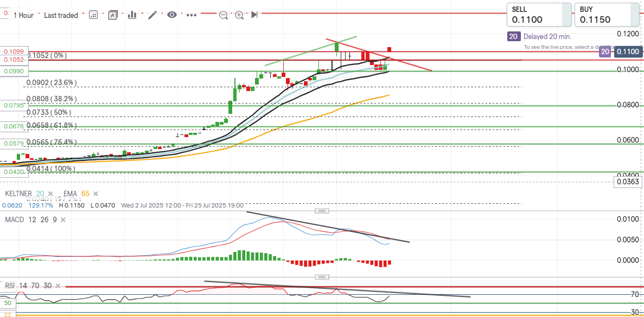Zoom in with the plus magnifier
Image resolution: width=644 pixels, height=317 pixels.
[239, 15]
